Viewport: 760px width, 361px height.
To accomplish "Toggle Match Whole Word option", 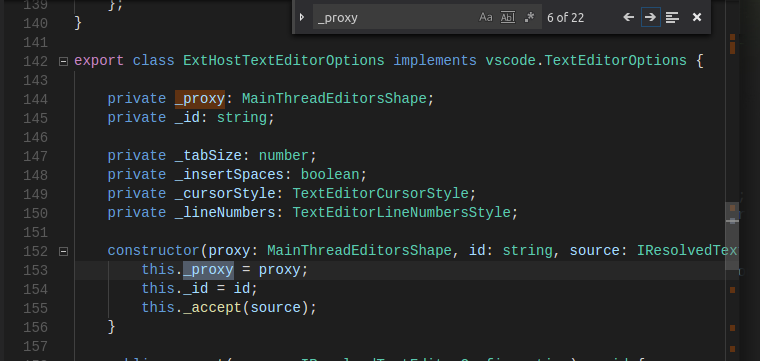I will [x=507, y=17].
